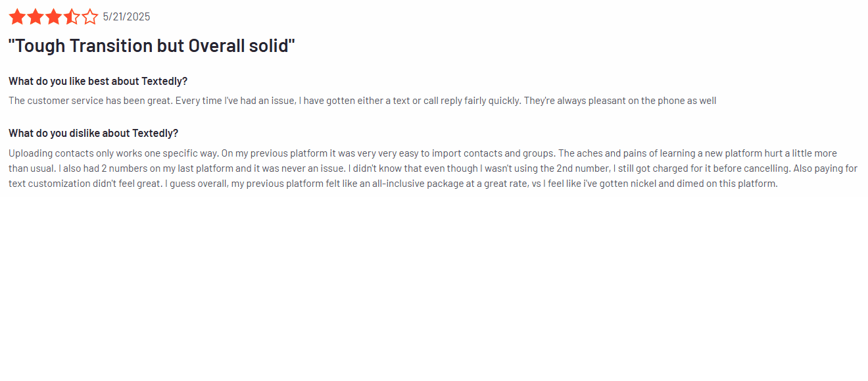Click the first filled rating star
Viewport: 868px width, 381px height.
pyautogui.click(x=17, y=16)
